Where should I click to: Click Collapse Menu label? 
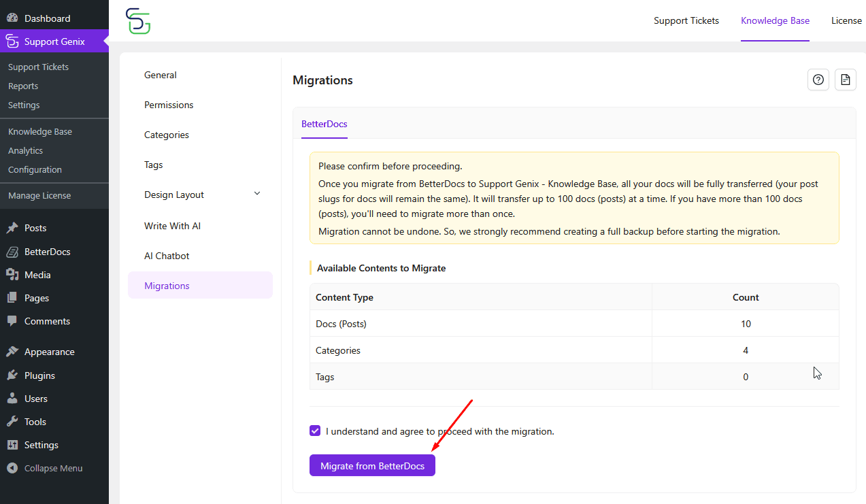[x=54, y=468]
